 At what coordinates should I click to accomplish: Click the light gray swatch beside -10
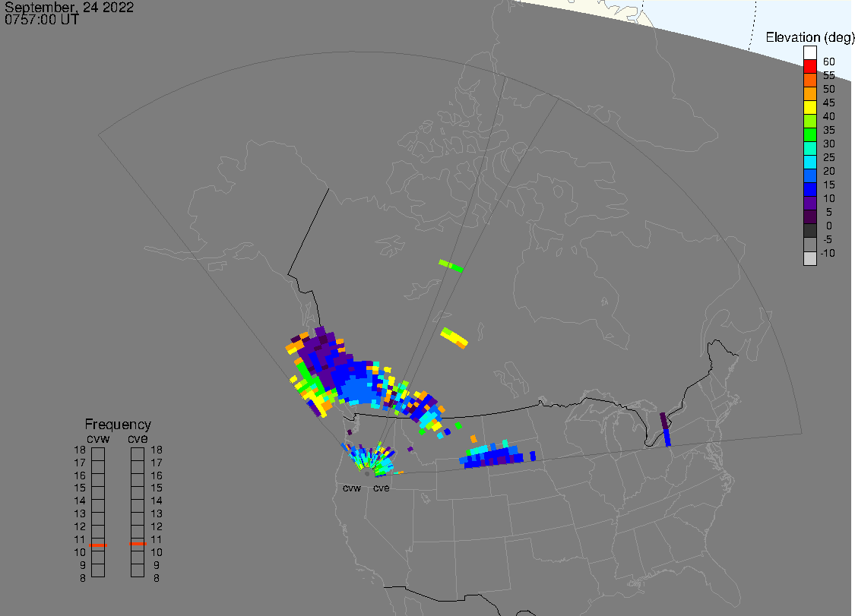pyautogui.click(x=809, y=257)
